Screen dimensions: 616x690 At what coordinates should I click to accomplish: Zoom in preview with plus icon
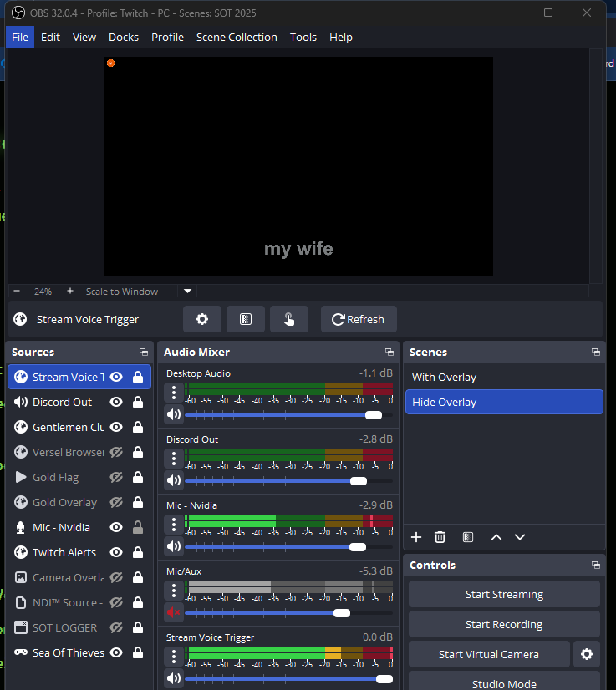[x=70, y=291]
